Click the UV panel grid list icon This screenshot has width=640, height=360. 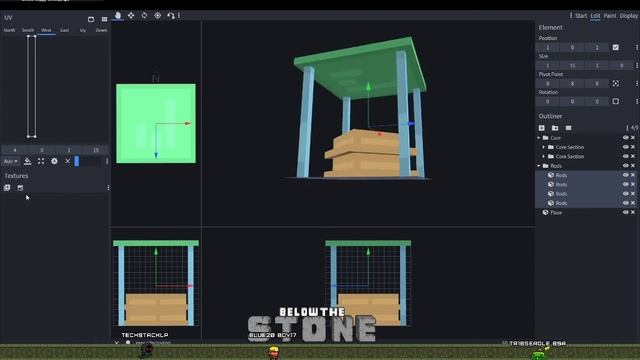coord(104,19)
